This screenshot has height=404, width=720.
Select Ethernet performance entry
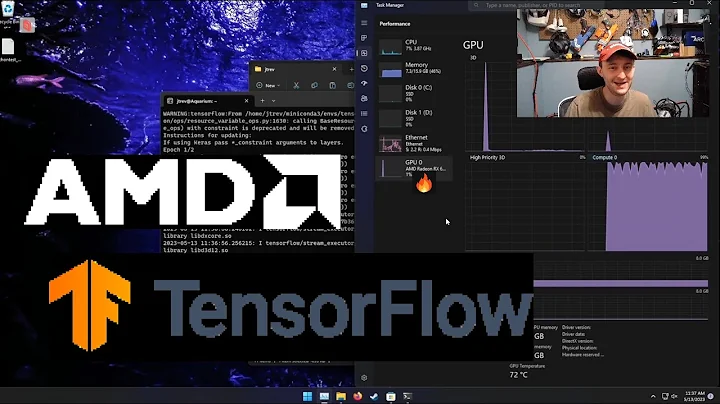414,143
